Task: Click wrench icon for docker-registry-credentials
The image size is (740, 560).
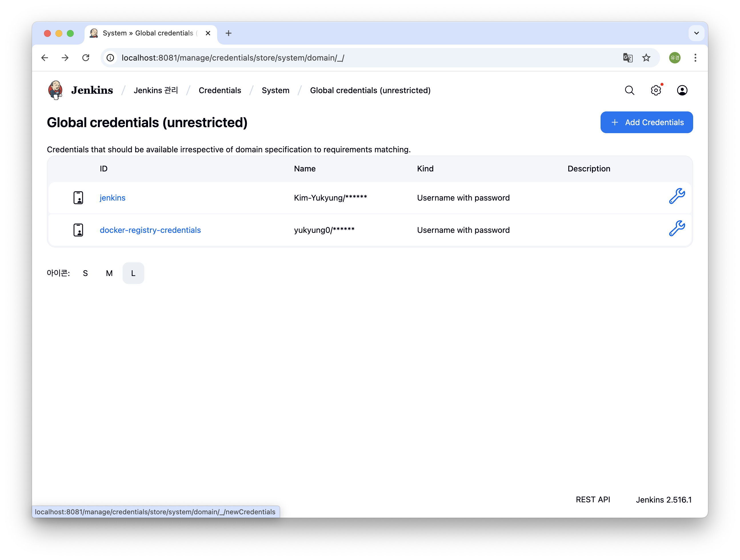Action: pos(677,229)
